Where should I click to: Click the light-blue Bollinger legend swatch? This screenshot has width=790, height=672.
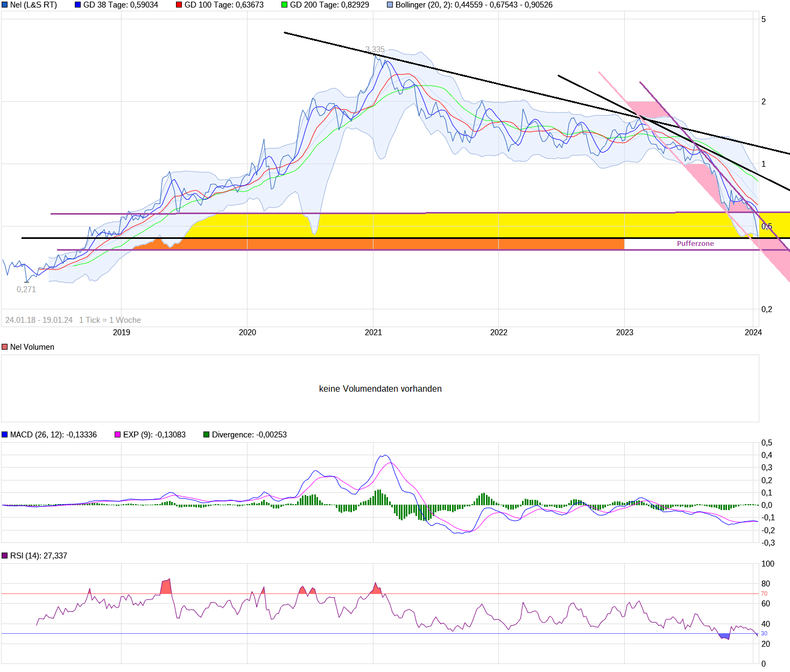point(390,5)
